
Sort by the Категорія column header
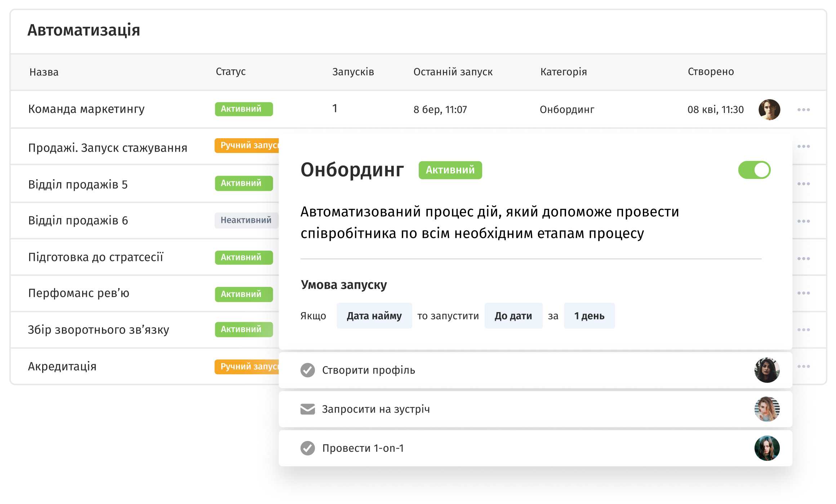563,72
